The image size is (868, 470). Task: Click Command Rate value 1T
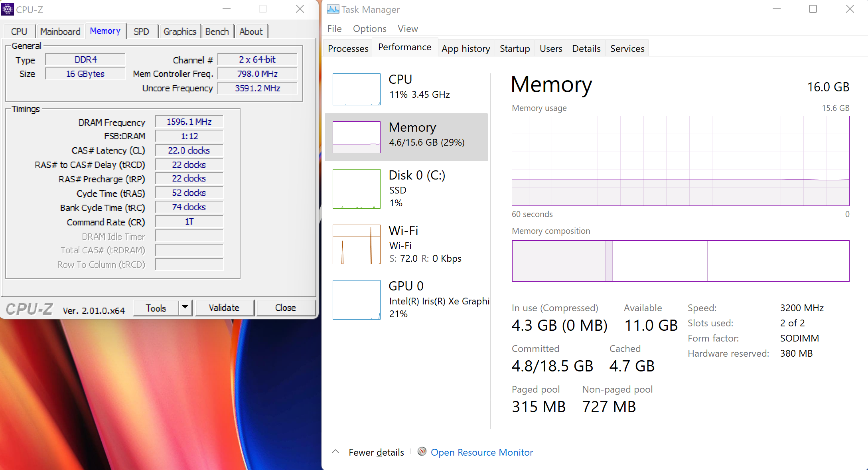click(x=189, y=221)
